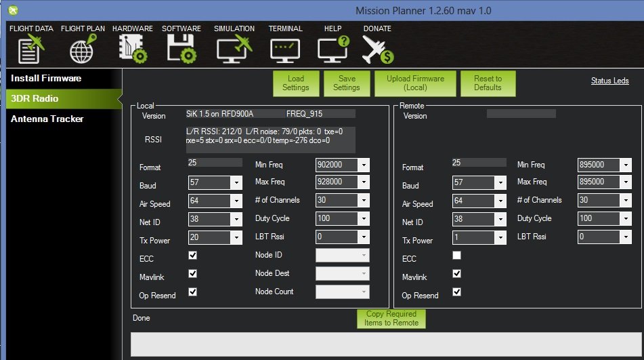The height and width of the screenshot is (360, 644).
Task: Click Upload Firmware (Local) button
Action: pos(415,83)
